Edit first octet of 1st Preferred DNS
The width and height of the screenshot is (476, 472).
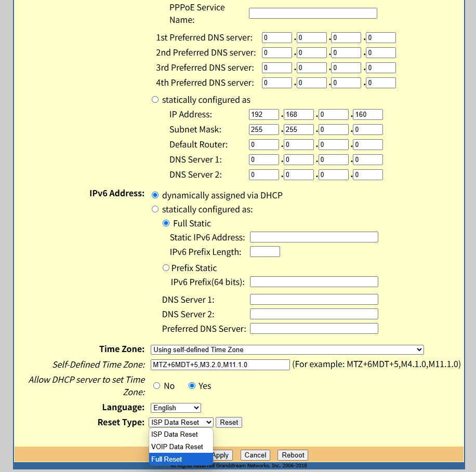pos(277,37)
